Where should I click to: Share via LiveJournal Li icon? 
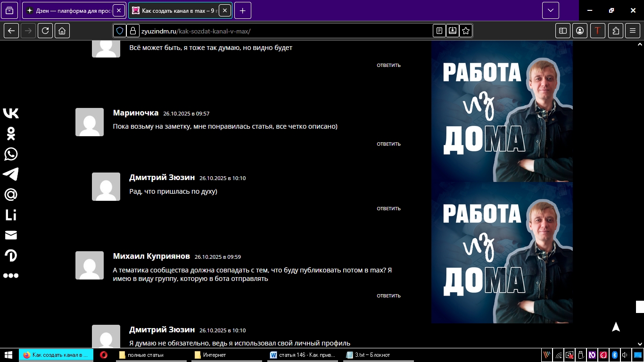click(11, 215)
